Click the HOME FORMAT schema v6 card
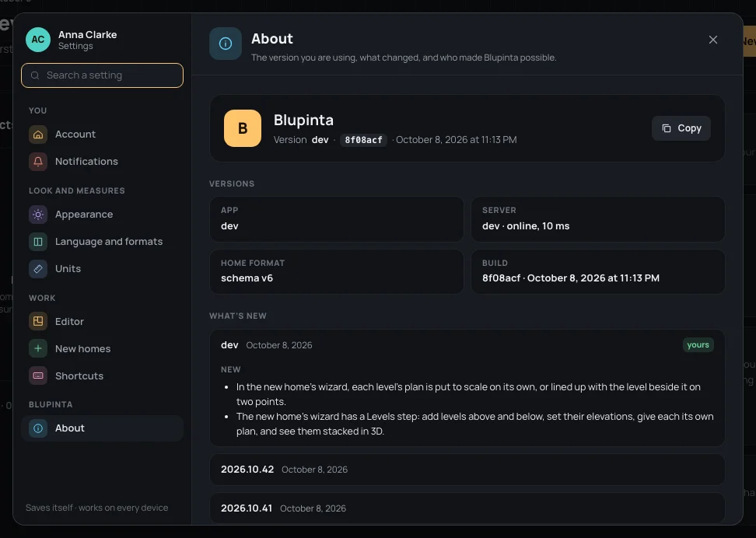756x538 pixels. point(337,271)
